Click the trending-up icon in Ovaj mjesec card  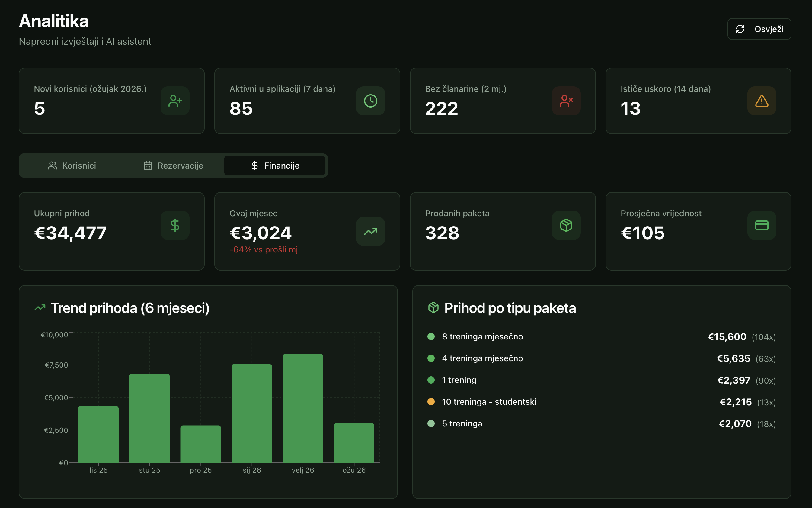tap(370, 231)
